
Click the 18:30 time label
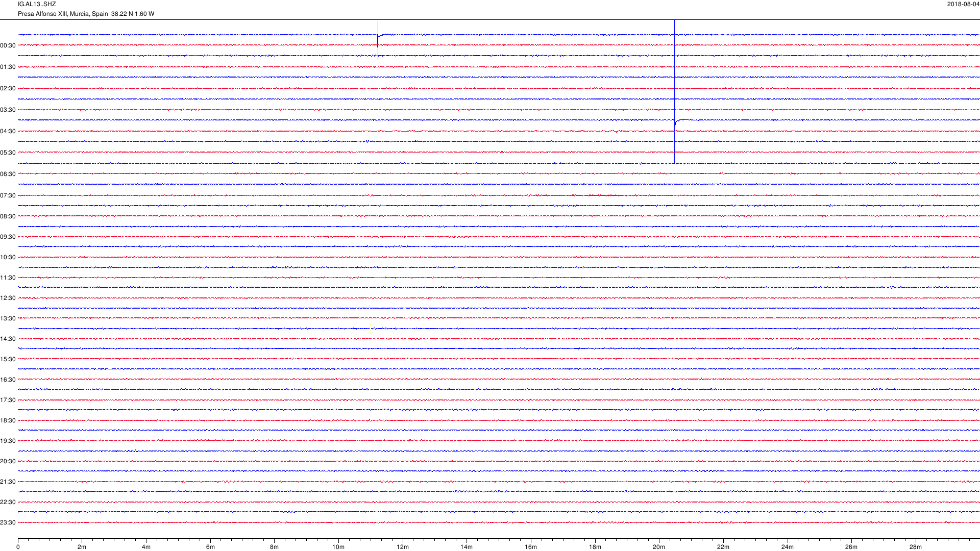(x=8, y=420)
